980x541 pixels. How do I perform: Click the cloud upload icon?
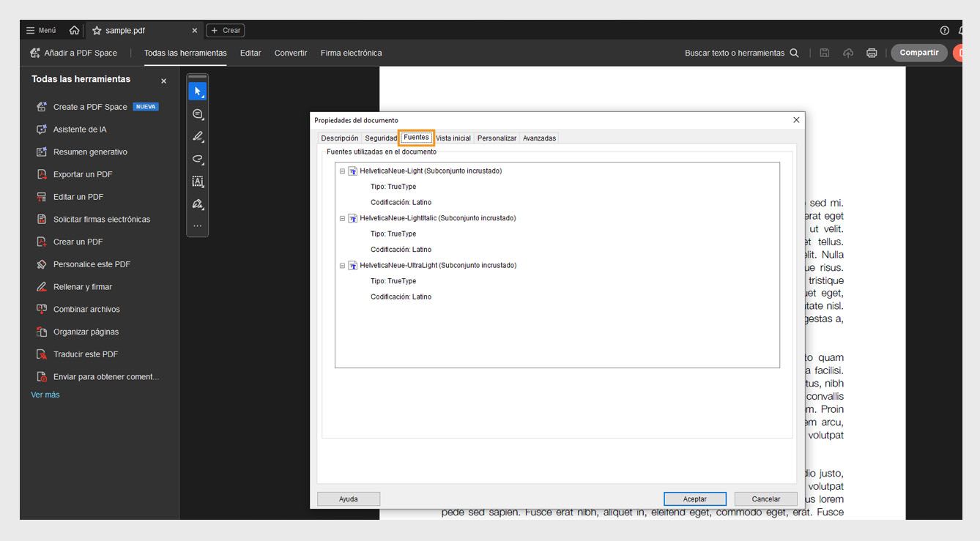848,53
